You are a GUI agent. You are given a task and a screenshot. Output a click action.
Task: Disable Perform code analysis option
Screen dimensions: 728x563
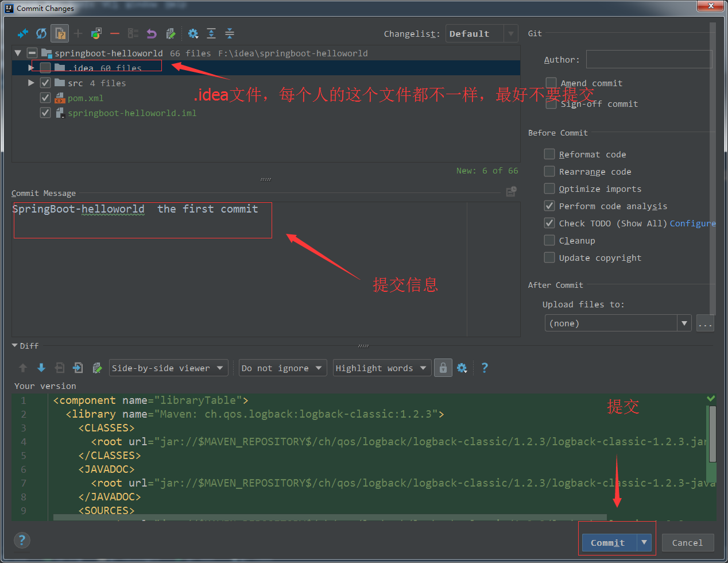[x=549, y=206]
